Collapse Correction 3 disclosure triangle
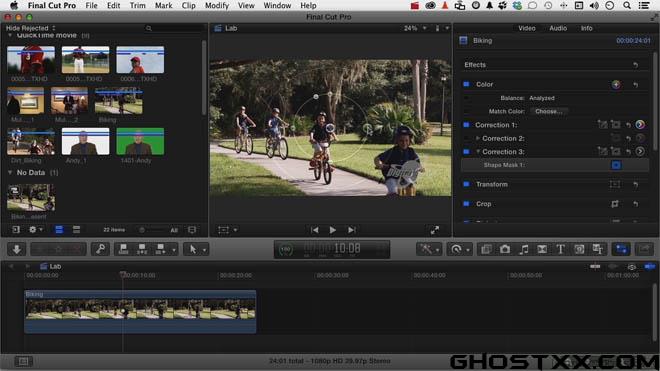Viewport: 660px width, 371px height. (478, 152)
